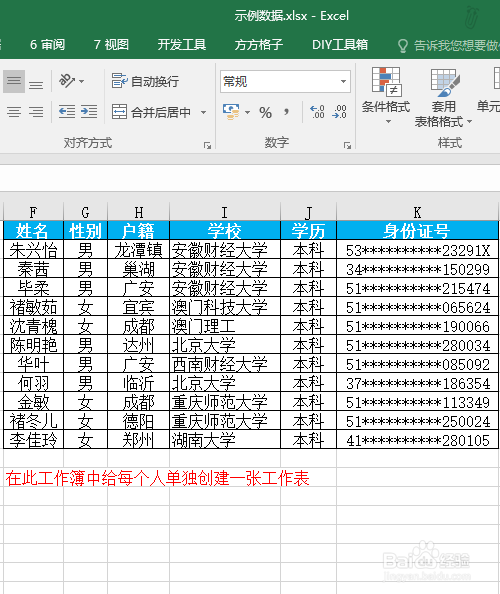Select ID cell ending 23291X
Image resolution: width=500 pixels, height=594 pixels.
417,250
